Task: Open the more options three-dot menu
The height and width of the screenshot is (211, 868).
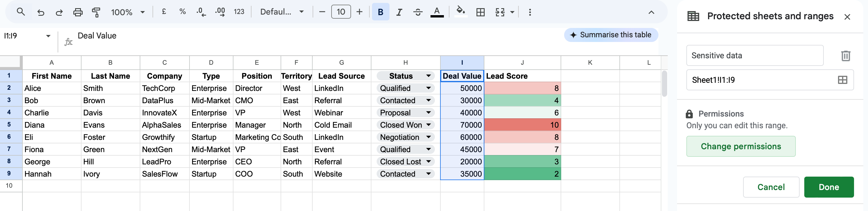Action: [530, 13]
